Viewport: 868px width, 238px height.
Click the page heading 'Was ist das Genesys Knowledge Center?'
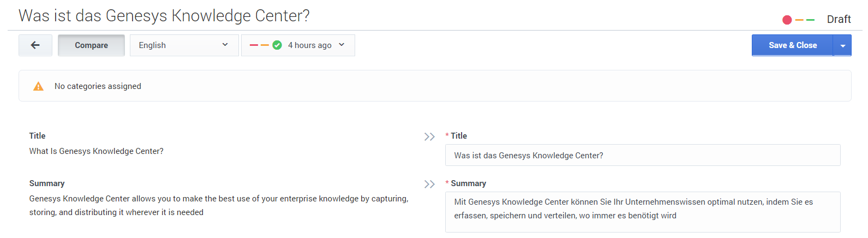[x=164, y=16]
